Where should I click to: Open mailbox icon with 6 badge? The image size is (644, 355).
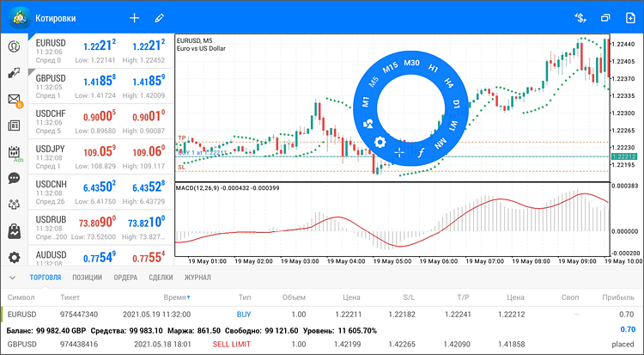pos(15,100)
